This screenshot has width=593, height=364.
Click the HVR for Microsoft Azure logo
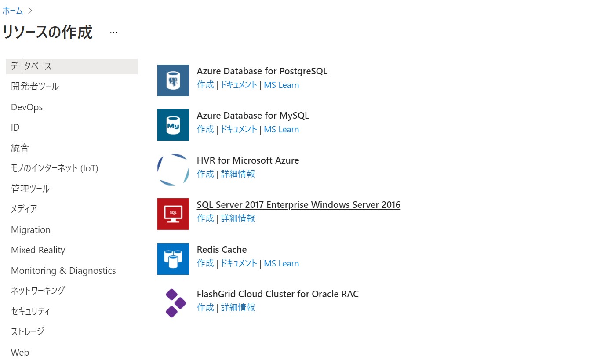173,170
